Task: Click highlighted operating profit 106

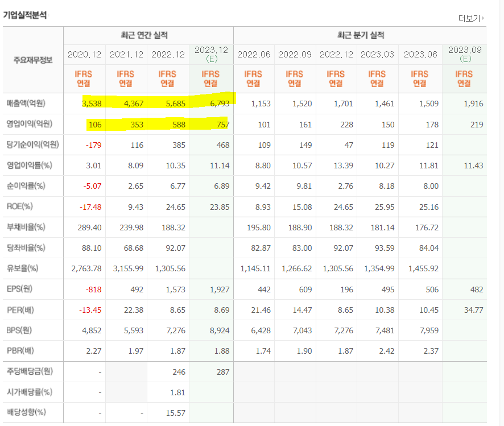Action: click(95, 125)
